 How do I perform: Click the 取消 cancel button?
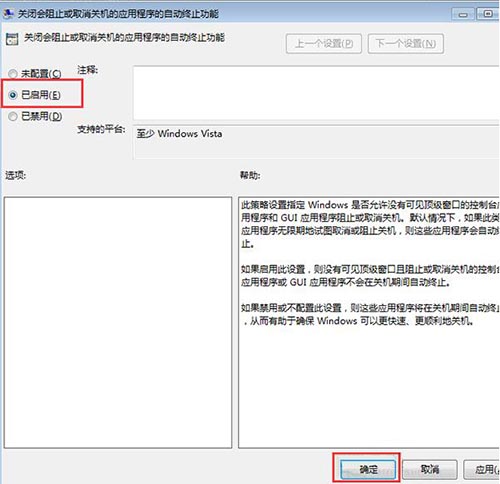[x=430, y=470]
